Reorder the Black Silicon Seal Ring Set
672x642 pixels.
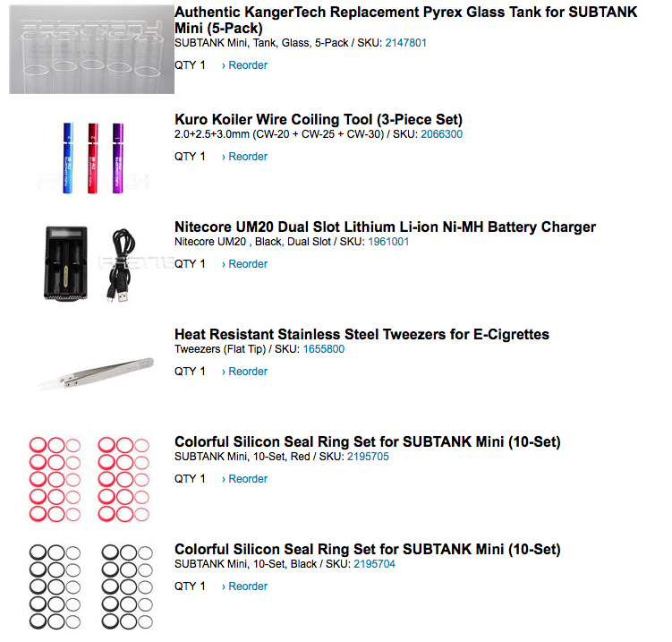244,586
